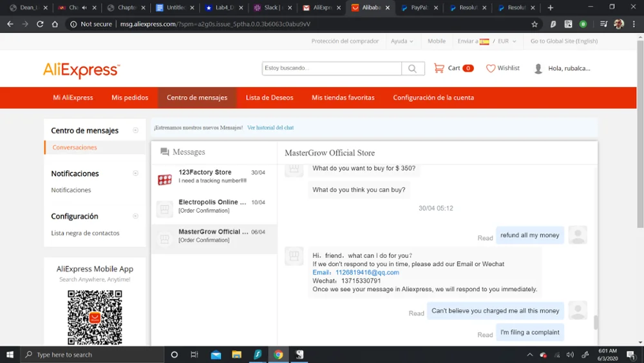Open the Wishlist heart icon
The height and width of the screenshot is (363, 644).
[490, 68]
